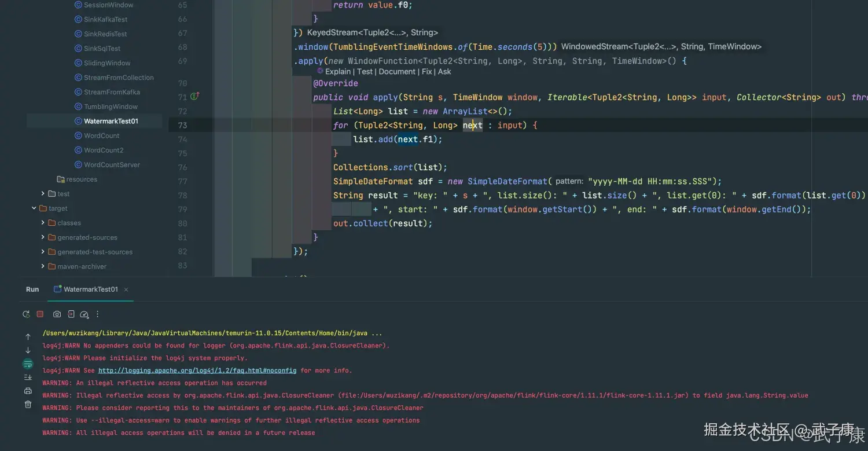
Task: Click the Fix inlay action
Action: tap(427, 72)
